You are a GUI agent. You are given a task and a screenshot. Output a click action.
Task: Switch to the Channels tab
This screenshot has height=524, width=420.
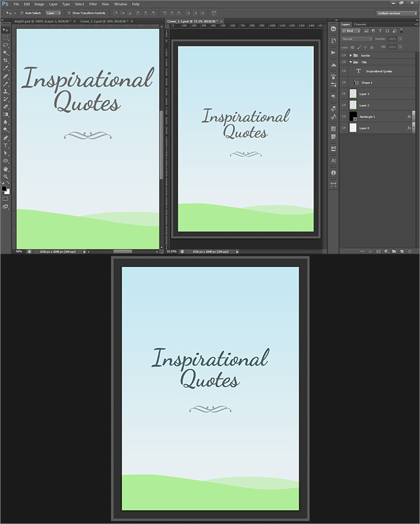point(360,24)
